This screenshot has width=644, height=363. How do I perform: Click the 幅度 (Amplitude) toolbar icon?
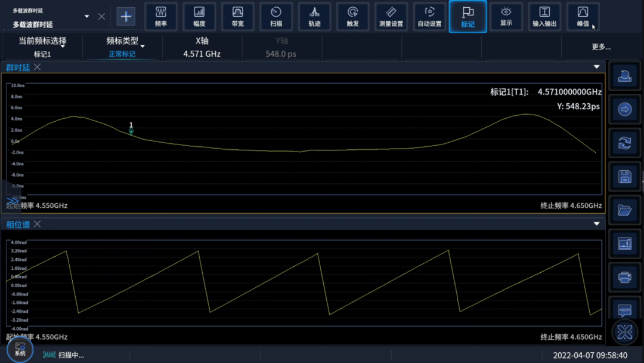[199, 16]
